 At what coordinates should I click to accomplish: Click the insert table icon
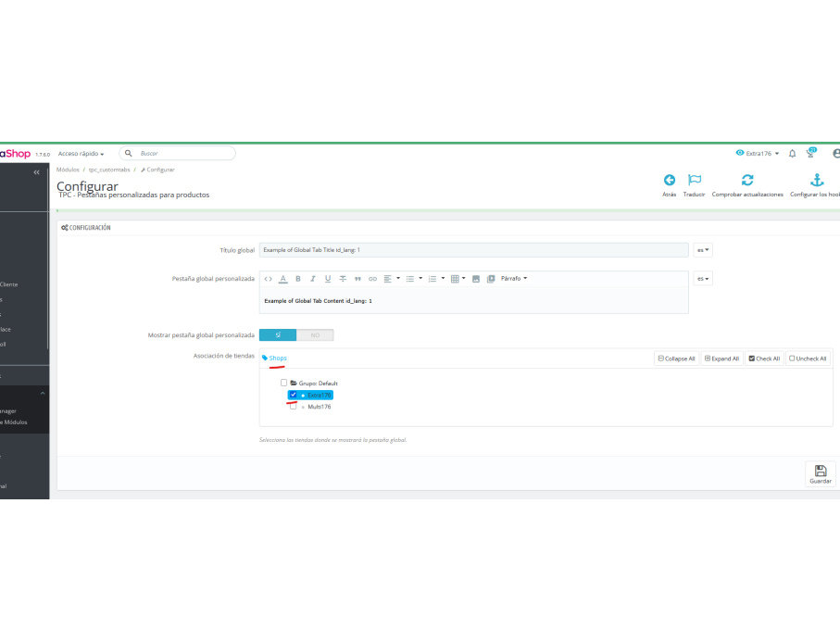(455, 279)
